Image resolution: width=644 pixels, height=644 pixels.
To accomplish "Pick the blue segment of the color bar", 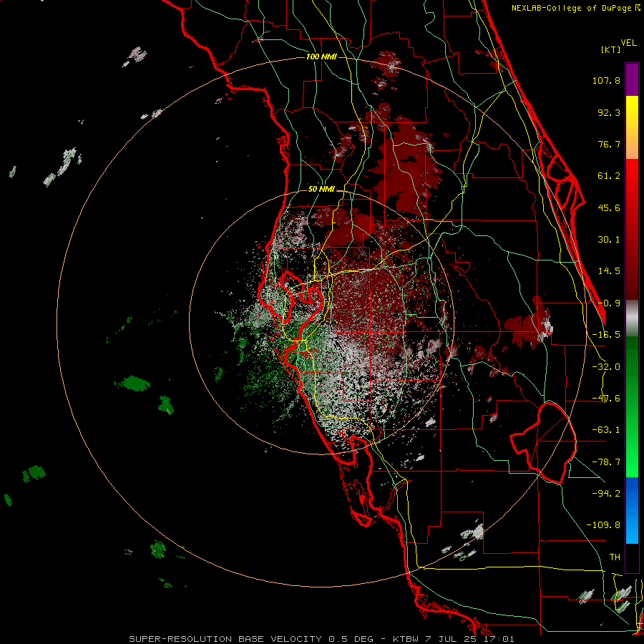I will [x=632, y=510].
